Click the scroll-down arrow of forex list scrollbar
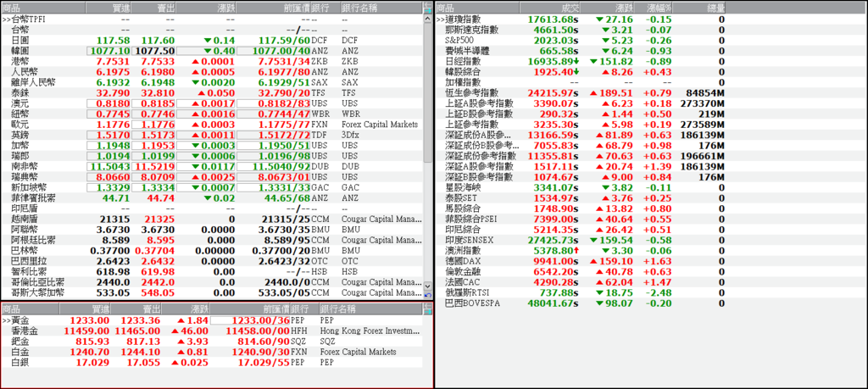868x389 pixels. coord(428,286)
